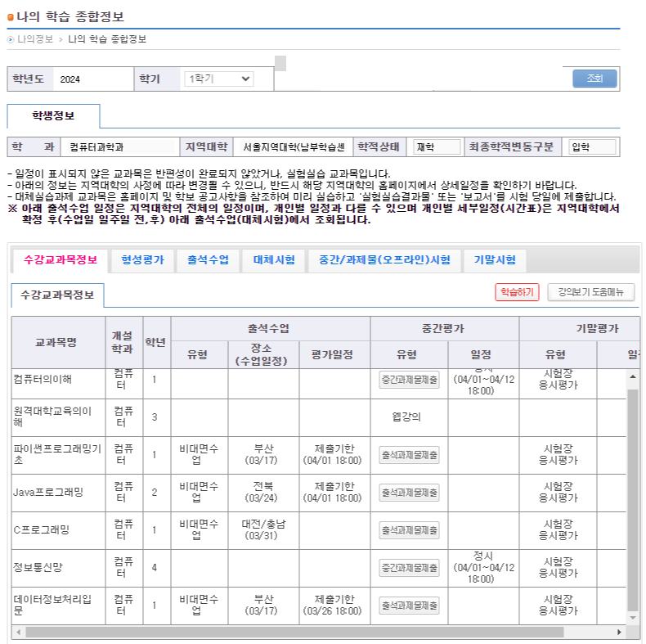The width and height of the screenshot is (646, 644).
Task: Select the 데이터정보처리입문 course name
Action: coord(52,605)
